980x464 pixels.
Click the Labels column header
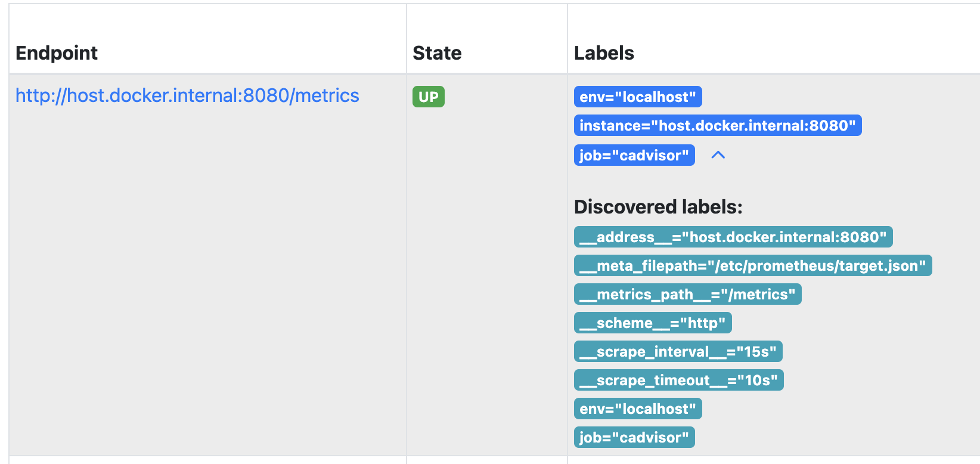pos(604,53)
